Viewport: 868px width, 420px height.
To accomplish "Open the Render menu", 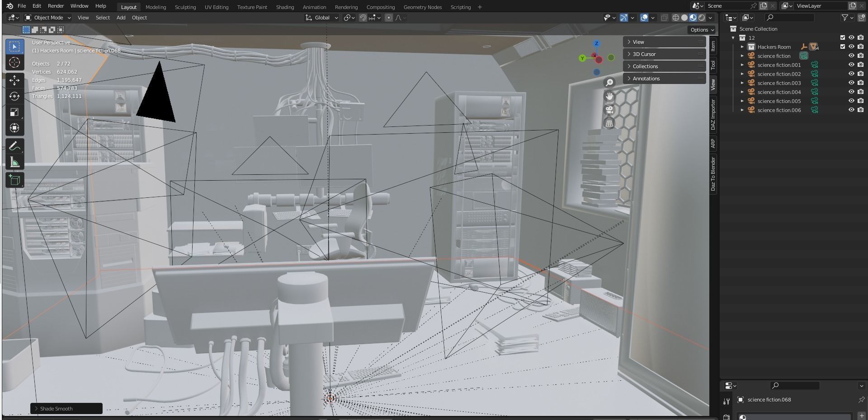I will pos(56,6).
